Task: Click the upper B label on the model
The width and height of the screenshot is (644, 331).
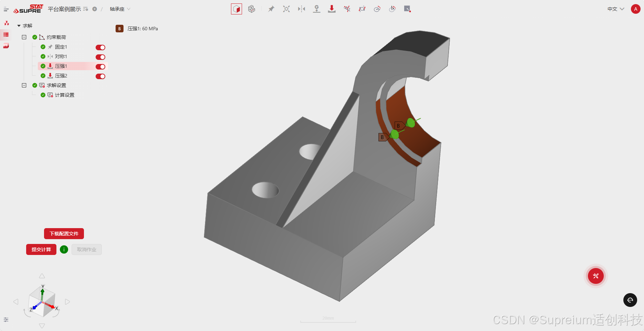Action: (399, 126)
